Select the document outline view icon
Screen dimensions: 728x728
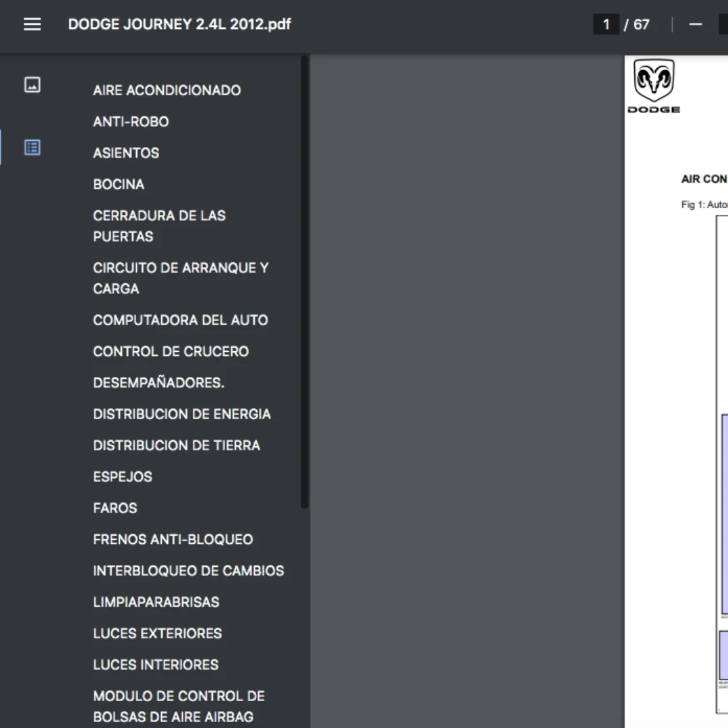tap(32, 148)
